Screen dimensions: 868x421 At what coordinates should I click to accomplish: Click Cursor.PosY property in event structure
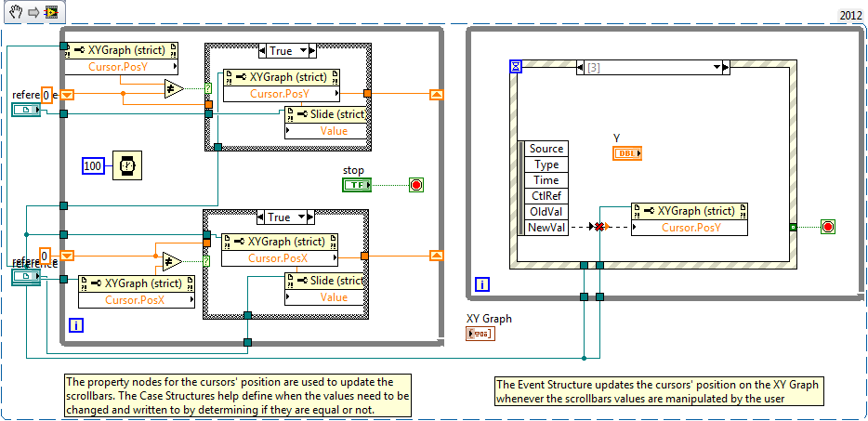pyautogui.click(x=690, y=228)
